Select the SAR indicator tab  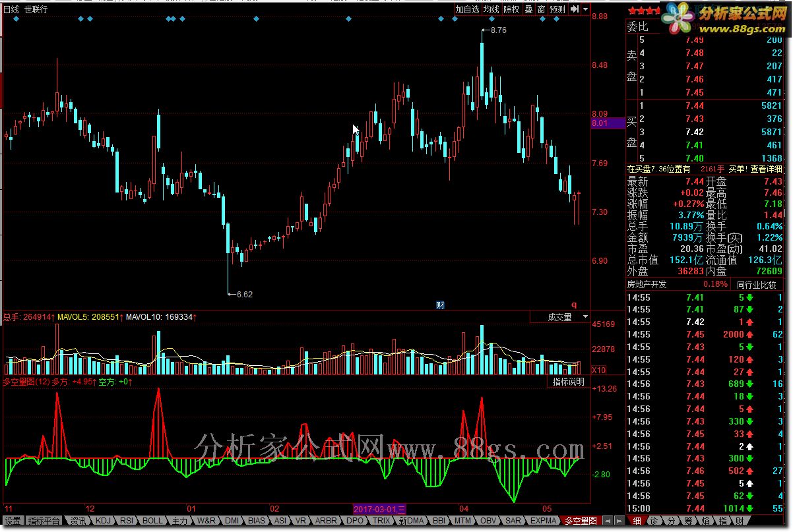point(513,521)
